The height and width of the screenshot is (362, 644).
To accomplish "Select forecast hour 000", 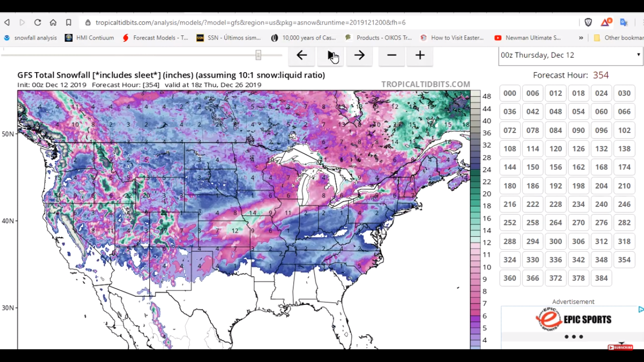I will click(510, 93).
